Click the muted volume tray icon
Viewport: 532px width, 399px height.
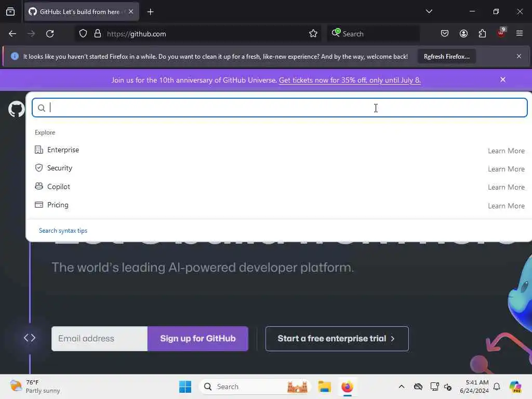[447, 387]
